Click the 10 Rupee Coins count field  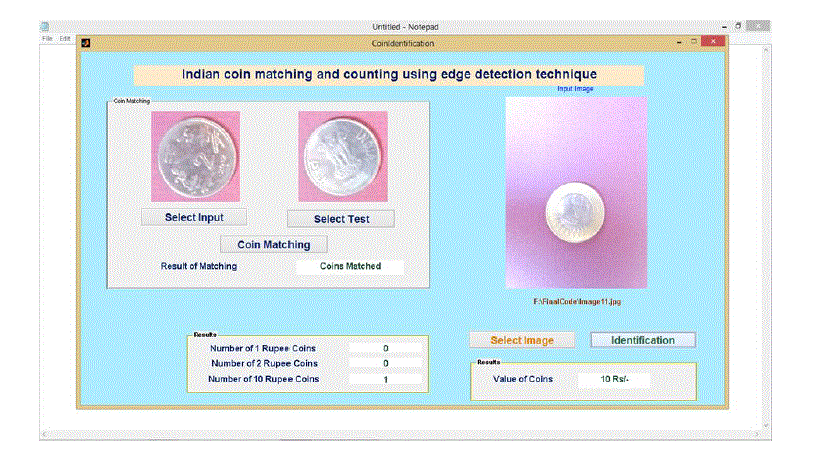click(385, 379)
